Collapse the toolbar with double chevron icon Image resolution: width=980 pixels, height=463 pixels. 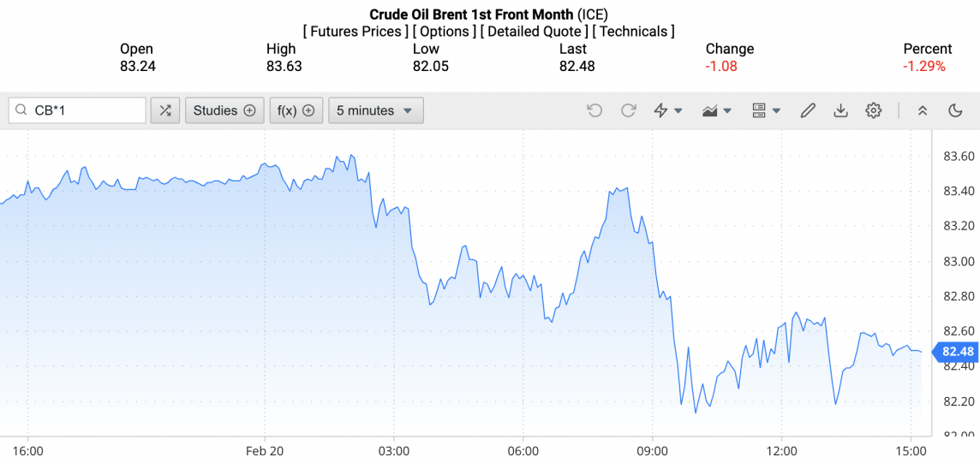[x=923, y=110]
